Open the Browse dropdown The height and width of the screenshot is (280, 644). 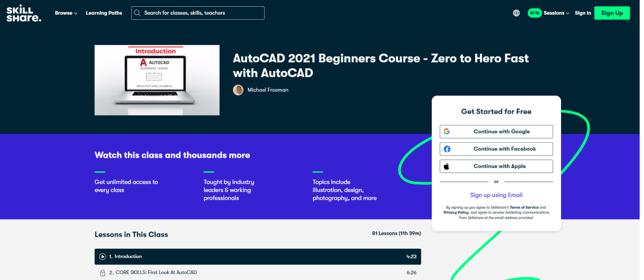66,13
